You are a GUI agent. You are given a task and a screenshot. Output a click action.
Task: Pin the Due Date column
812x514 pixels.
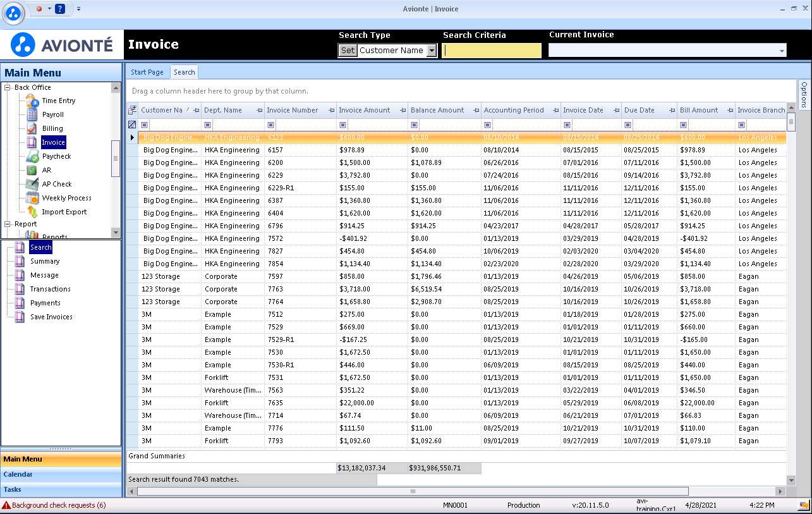click(672, 111)
